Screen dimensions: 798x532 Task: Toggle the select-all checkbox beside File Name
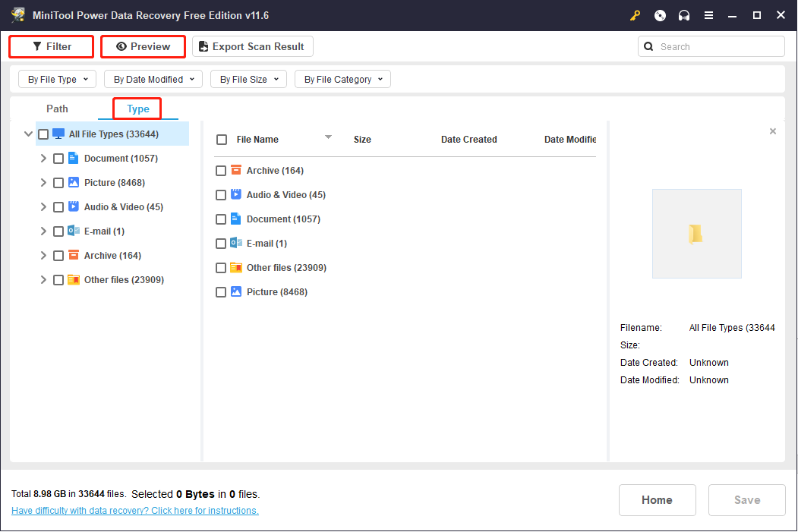[222, 140]
